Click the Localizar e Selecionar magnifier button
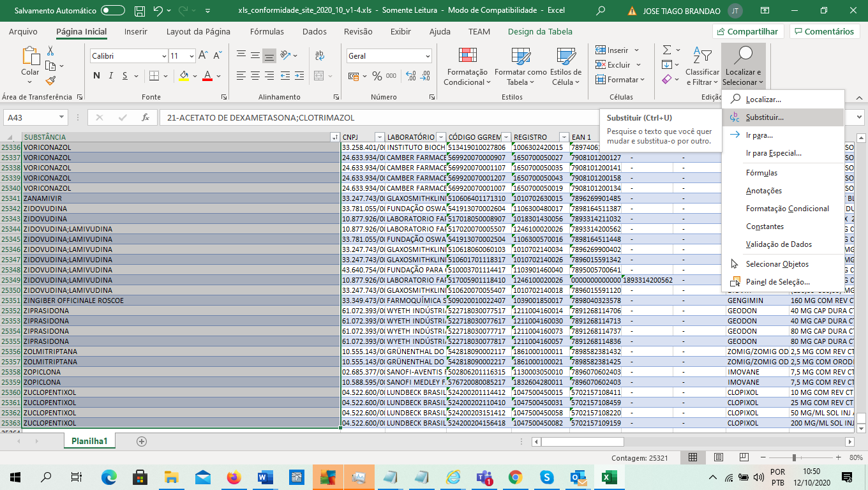This screenshot has width=868, height=490. click(744, 66)
